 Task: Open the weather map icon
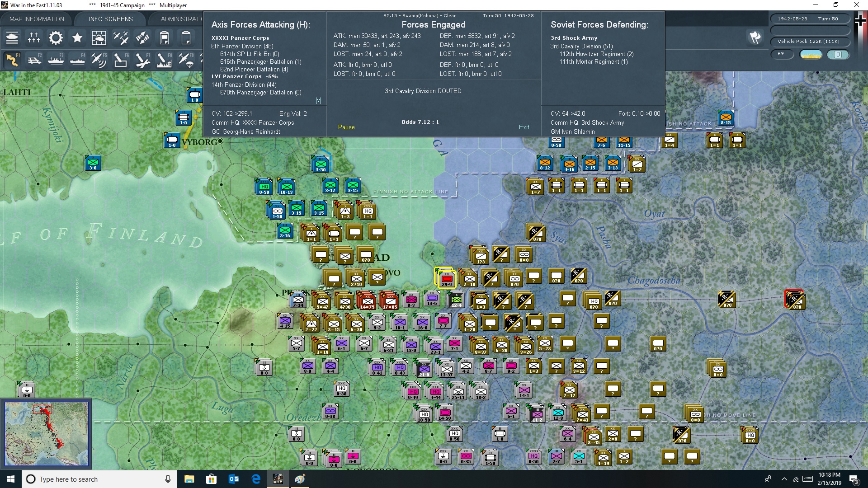coord(99,38)
